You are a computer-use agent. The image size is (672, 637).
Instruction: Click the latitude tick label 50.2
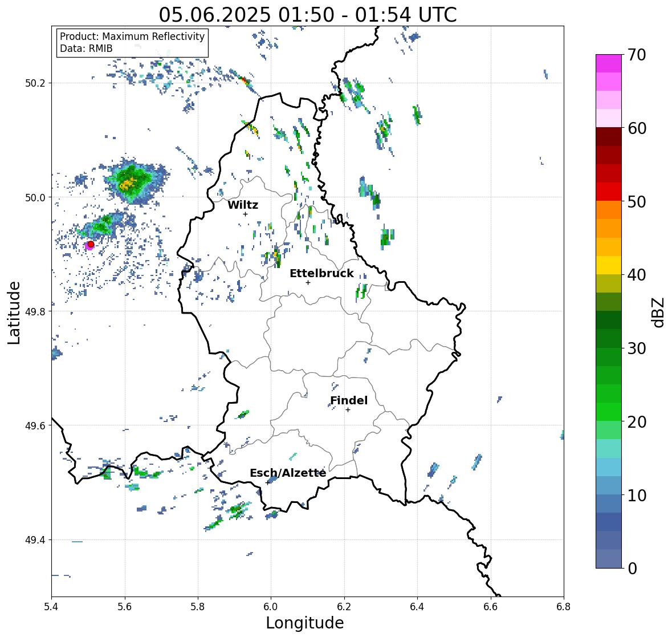(x=35, y=83)
